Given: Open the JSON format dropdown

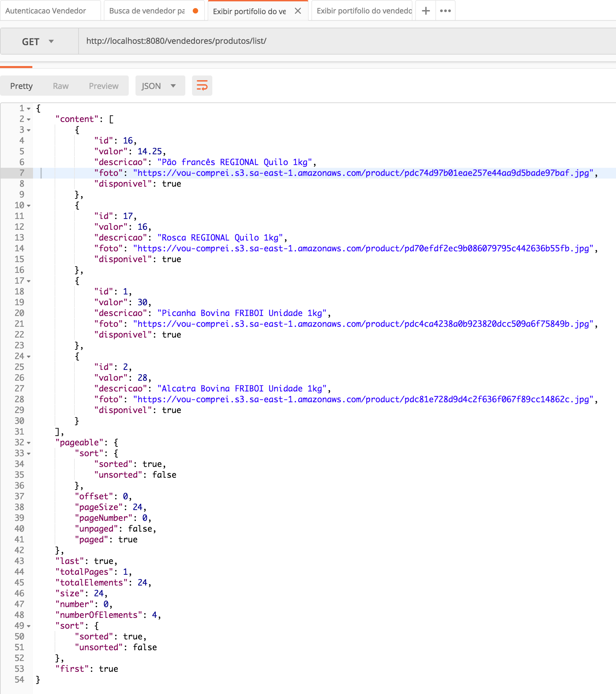Looking at the screenshot, I should coord(160,86).
